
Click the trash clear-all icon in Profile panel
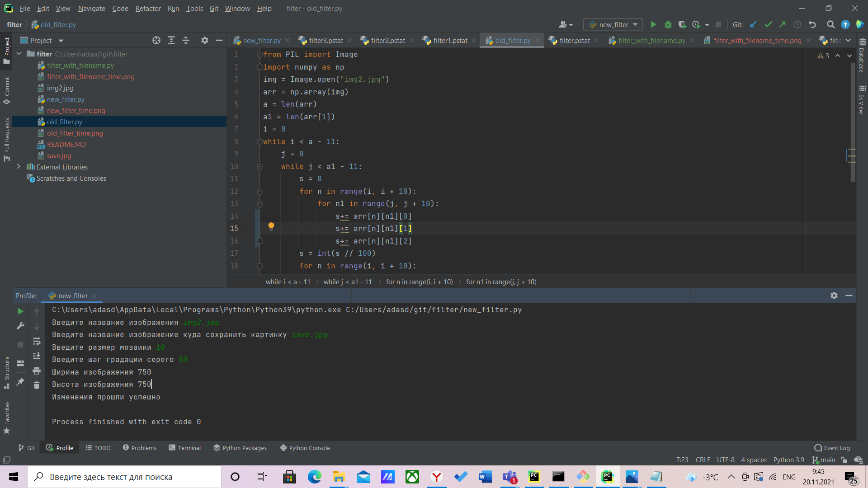pyautogui.click(x=37, y=385)
